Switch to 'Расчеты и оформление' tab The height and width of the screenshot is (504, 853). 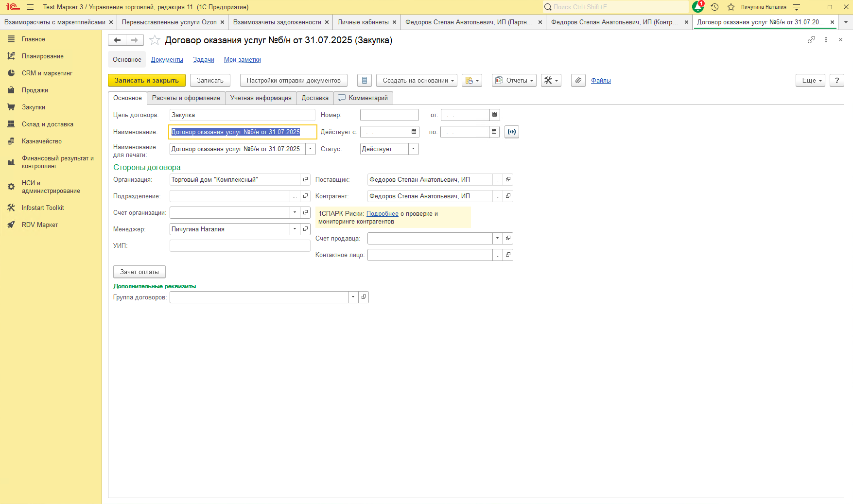pos(186,98)
